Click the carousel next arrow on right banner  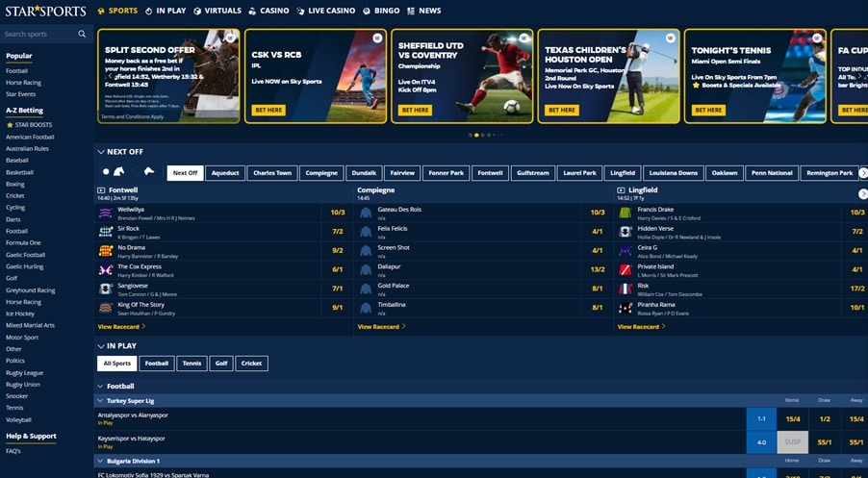[859, 76]
